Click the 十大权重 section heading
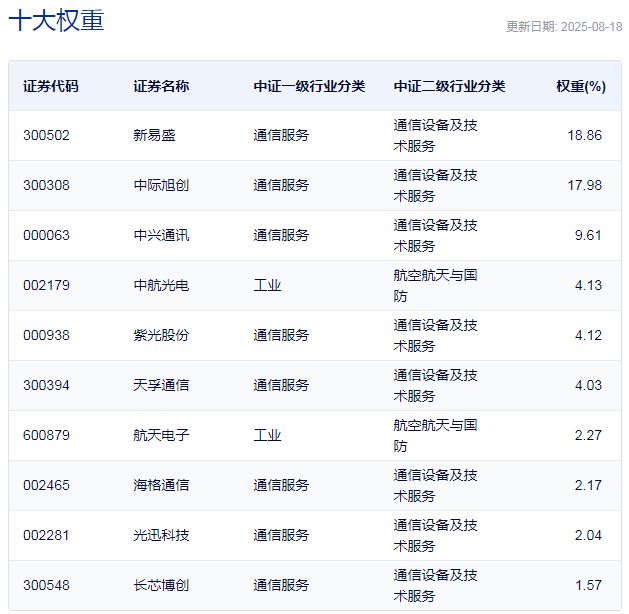629x614 pixels. (x=56, y=22)
